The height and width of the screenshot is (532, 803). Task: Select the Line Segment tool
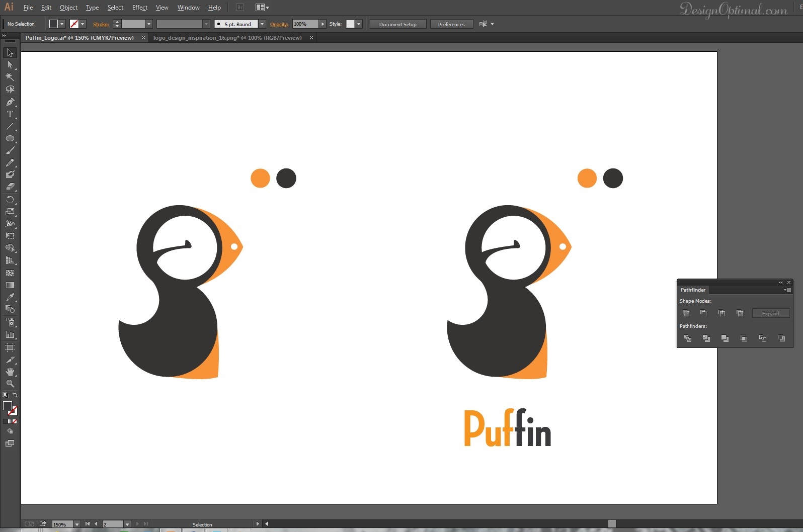[x=10, y=126]
